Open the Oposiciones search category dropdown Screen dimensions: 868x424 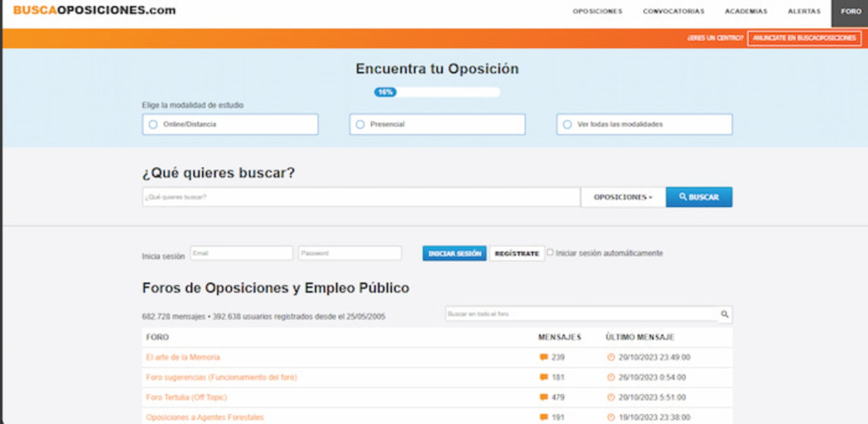coord(623,197)
